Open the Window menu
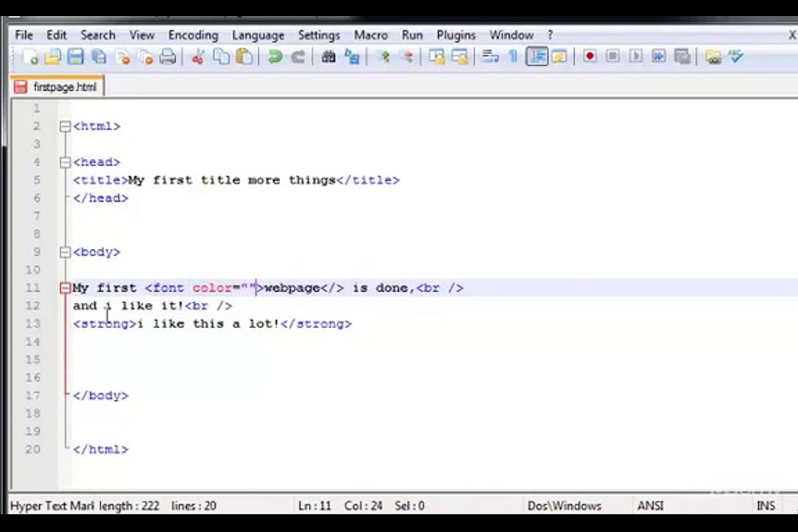Image resolution: width=798 pixels, height=532 pixels. click(511, 35)
